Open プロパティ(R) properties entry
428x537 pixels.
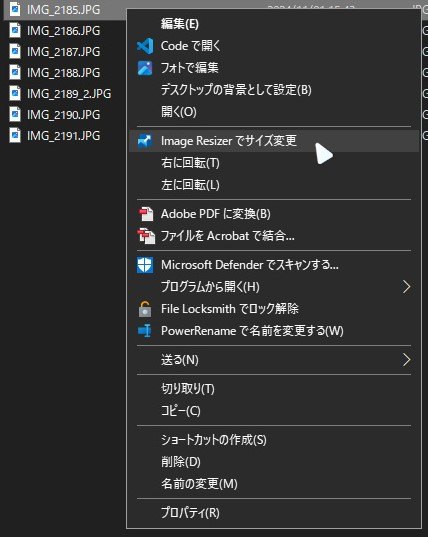pyautogui.click(x=274, y=513)
